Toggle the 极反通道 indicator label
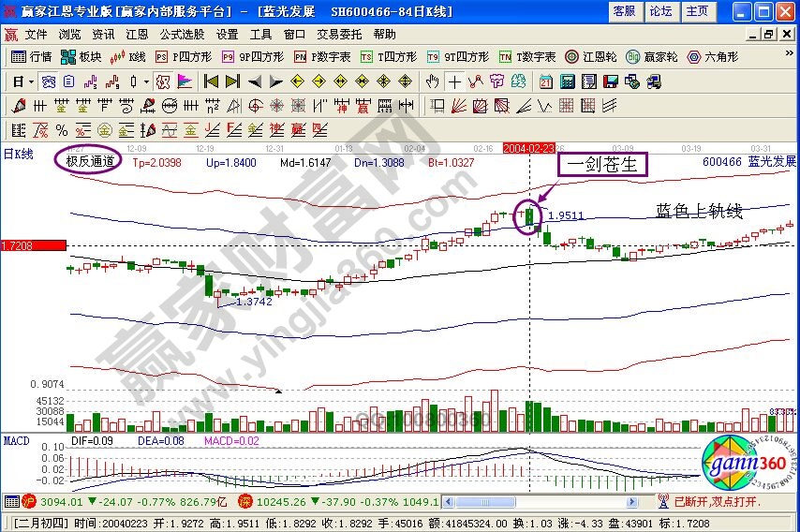This screenshot has width=800, height=532. (x=88, y=161)
